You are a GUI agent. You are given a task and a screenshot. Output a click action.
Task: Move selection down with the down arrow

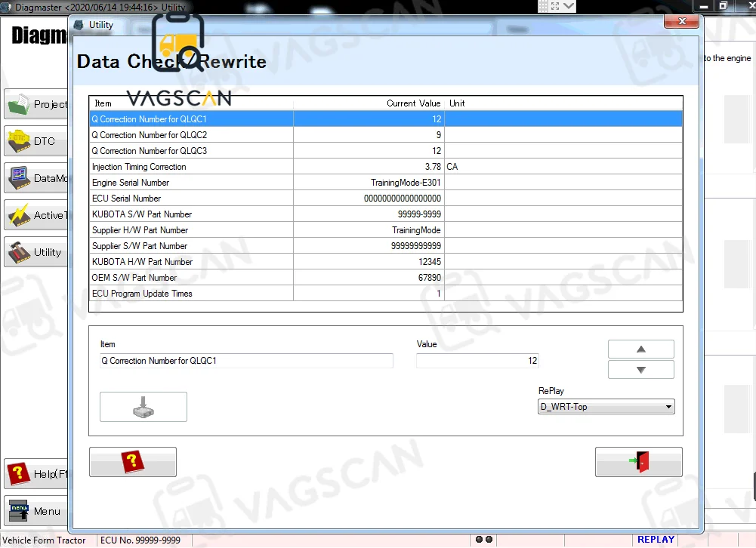[x=640, y=370]
